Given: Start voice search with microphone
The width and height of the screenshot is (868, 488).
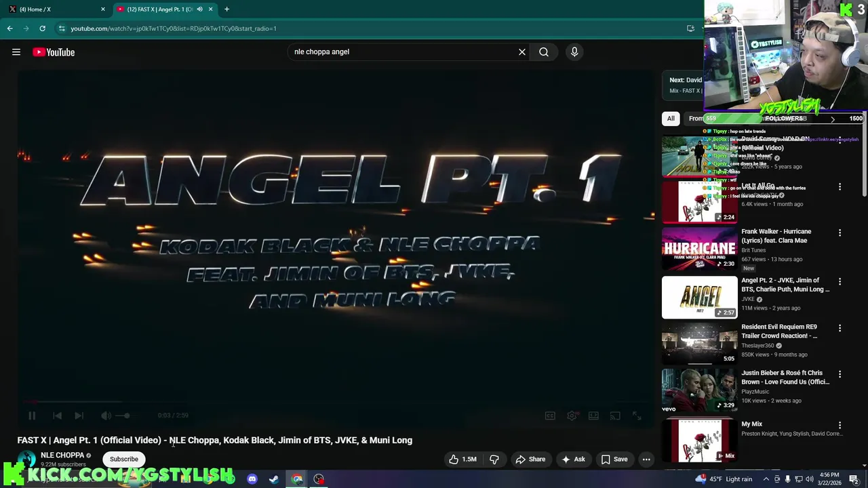Looking at the screenshot, I should click(x=574, y=52).
